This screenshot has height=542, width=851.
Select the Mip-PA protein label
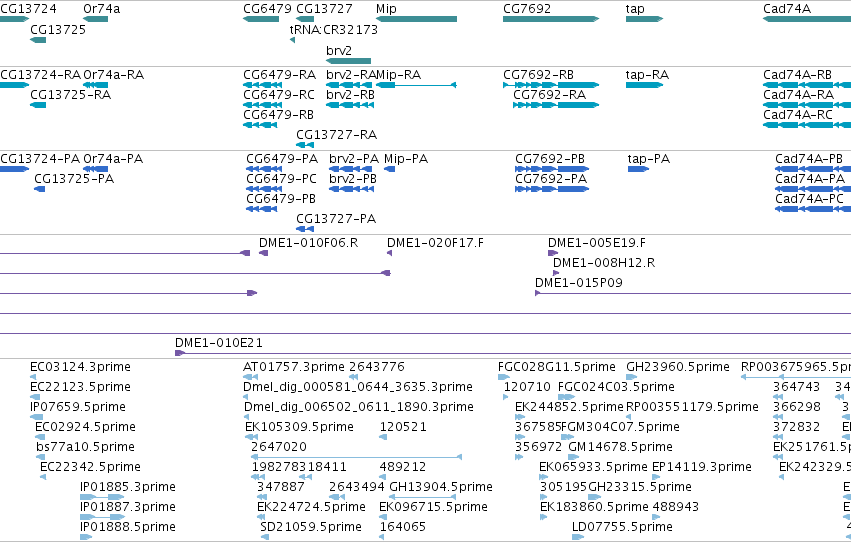(x=406, y=158)
